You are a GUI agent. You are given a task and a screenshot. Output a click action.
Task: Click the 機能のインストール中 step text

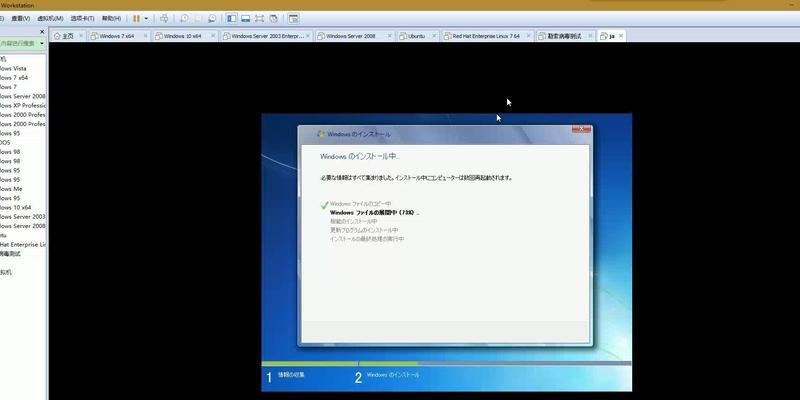click(x=353, y=221)
